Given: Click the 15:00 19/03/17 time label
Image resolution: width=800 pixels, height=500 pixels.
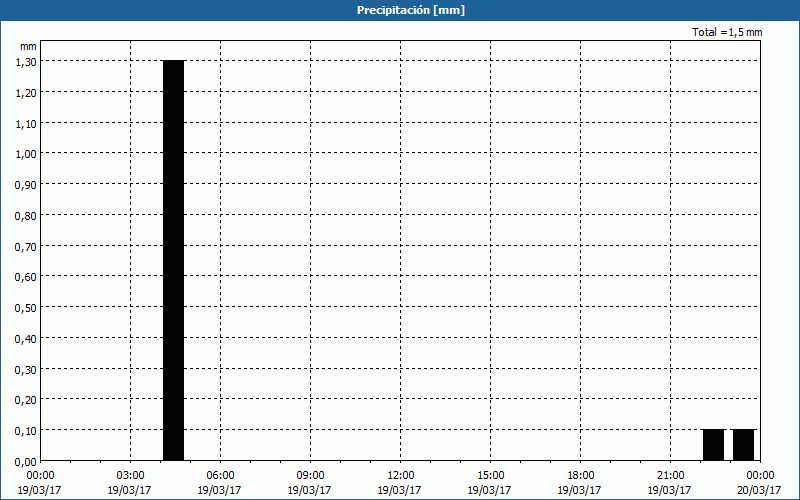Looking at the screenshot, I should pyautogui.click(x=490, y=483).
